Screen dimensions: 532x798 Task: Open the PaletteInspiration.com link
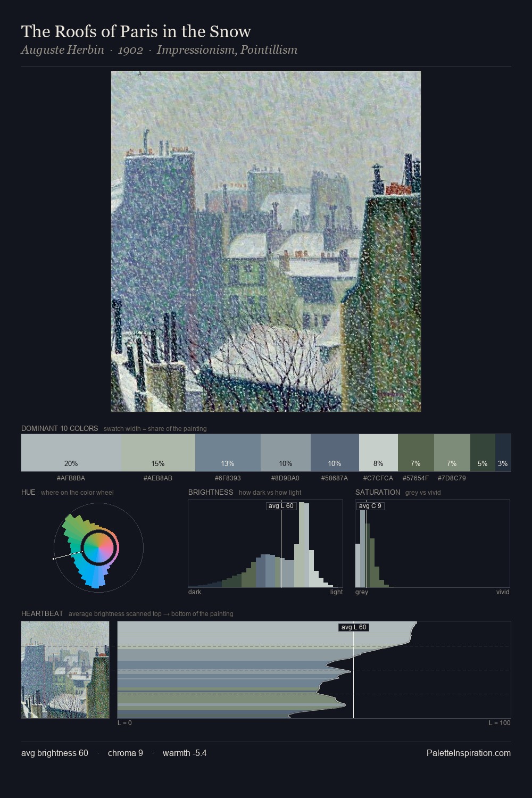(x=469, y=753)
